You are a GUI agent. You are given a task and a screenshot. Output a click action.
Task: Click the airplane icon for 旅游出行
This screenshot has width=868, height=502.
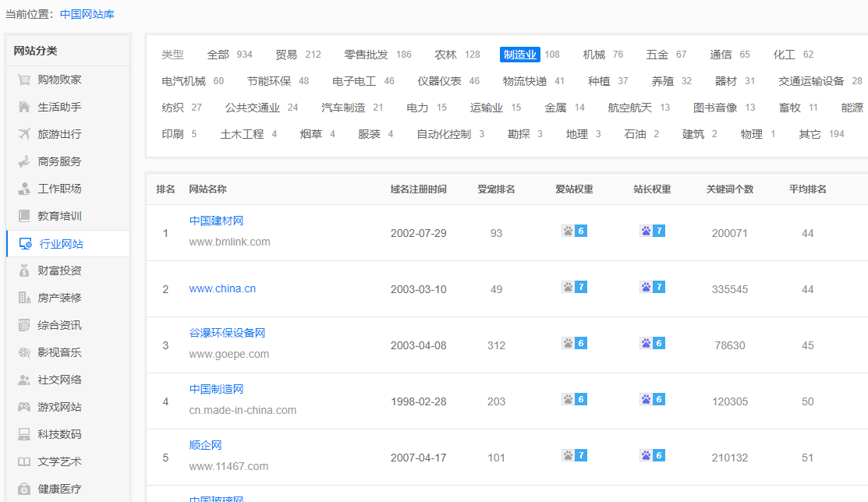(x=24, y=134)
